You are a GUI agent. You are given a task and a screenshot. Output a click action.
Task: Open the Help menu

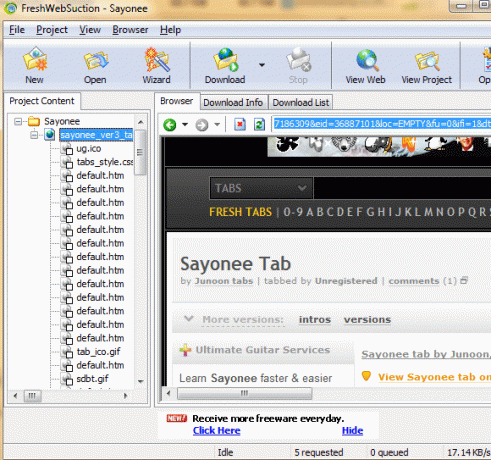170,30
